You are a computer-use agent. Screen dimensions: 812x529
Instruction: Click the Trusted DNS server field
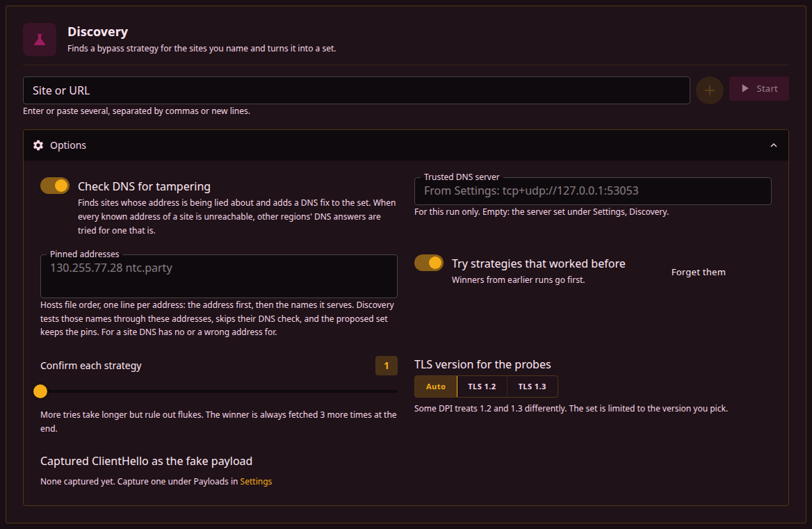coord(592,191)
